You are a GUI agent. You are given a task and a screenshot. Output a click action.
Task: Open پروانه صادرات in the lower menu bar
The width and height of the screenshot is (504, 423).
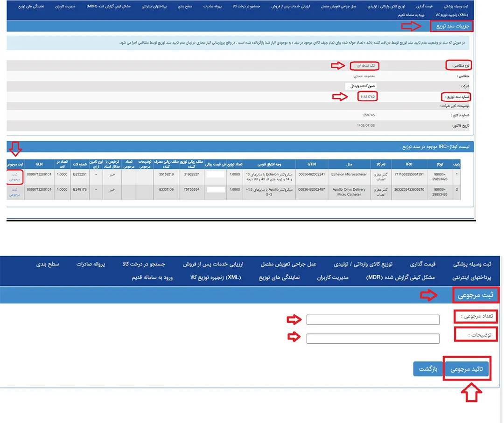coord(91,264)
